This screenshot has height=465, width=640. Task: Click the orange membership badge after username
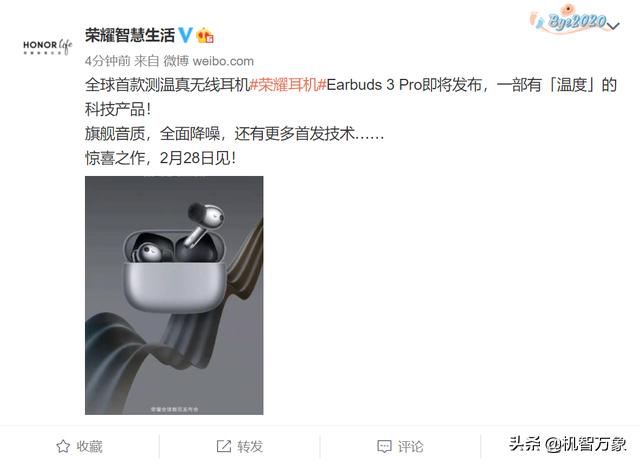tap(205, 36)
